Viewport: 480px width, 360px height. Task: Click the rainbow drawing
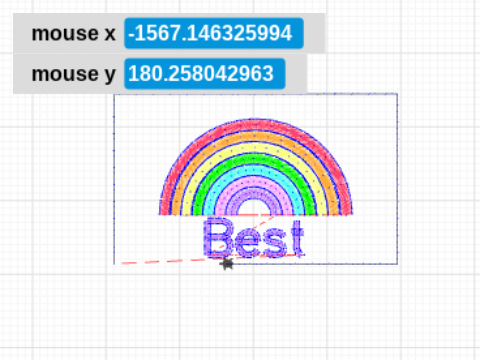256,167
